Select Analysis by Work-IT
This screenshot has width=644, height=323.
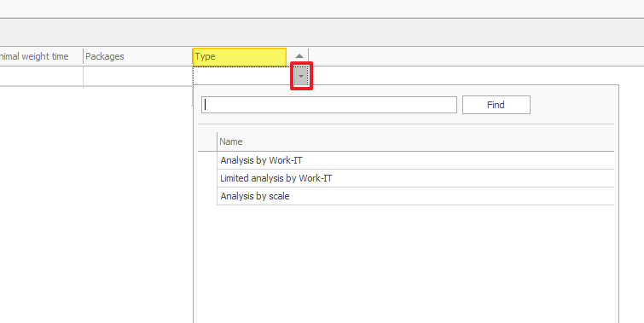pyautogui.click(x=415, y=160)
